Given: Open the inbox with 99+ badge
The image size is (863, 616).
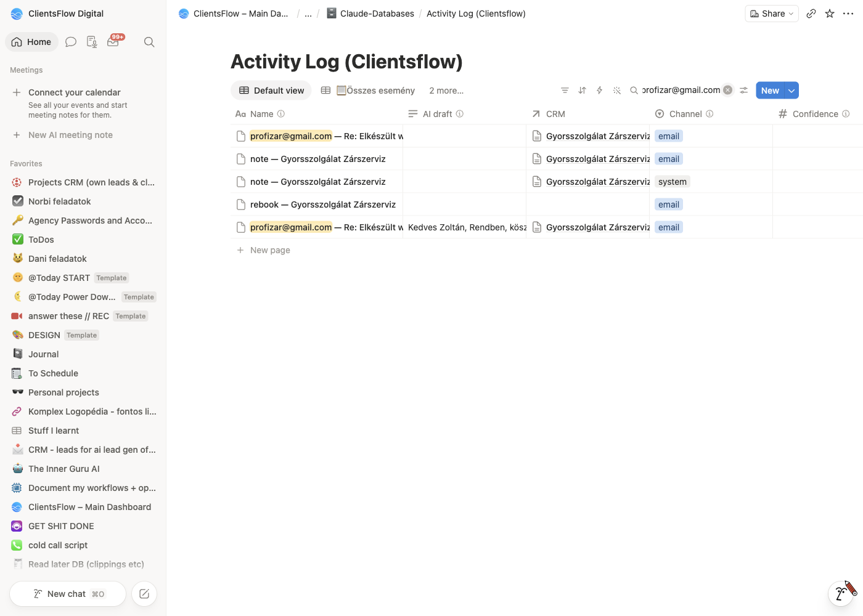Looking at the screenshot, I should click(114, 41).
